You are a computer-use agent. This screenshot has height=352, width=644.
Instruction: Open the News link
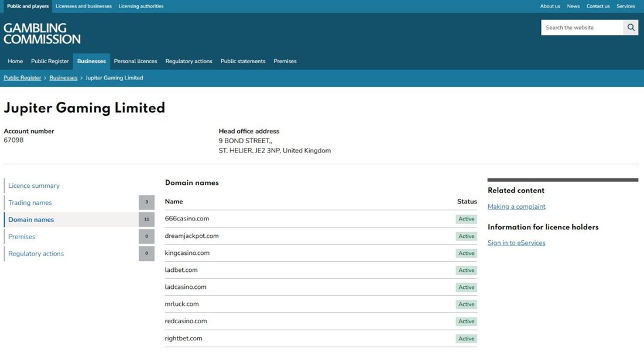(x=573, y=6)
